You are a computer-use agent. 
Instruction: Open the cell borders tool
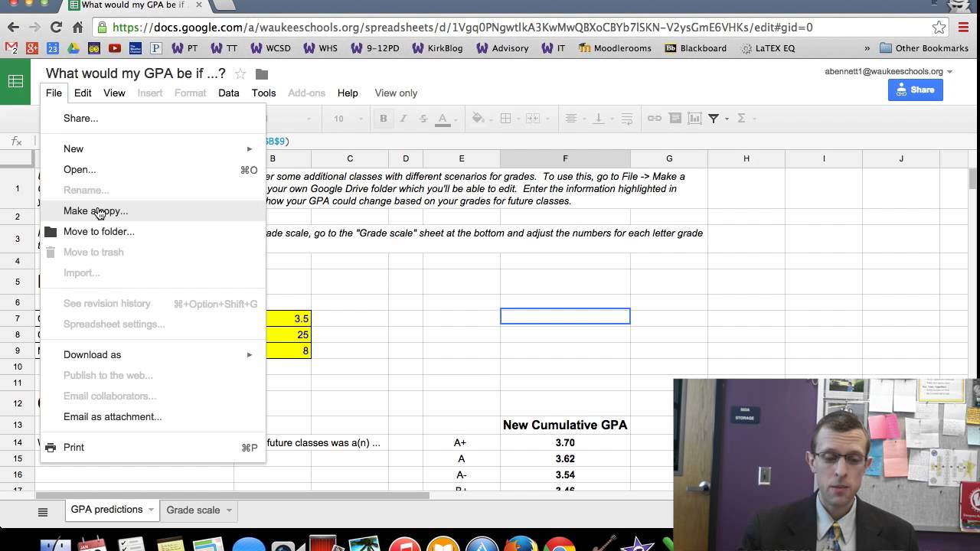point(505,119)
